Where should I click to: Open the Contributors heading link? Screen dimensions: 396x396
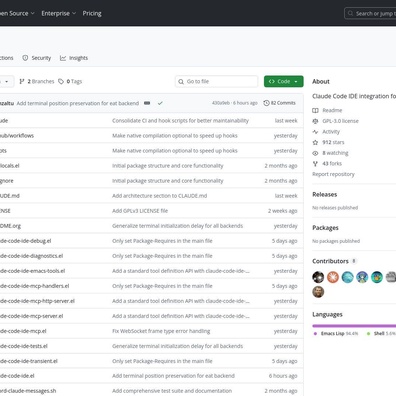click(330, 261)
